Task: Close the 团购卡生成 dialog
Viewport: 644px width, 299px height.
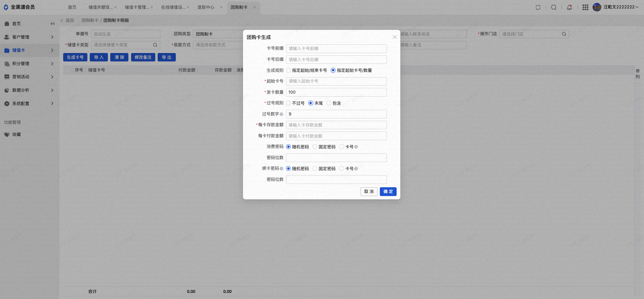Action: pyautogui.click(x=395, y=37)
